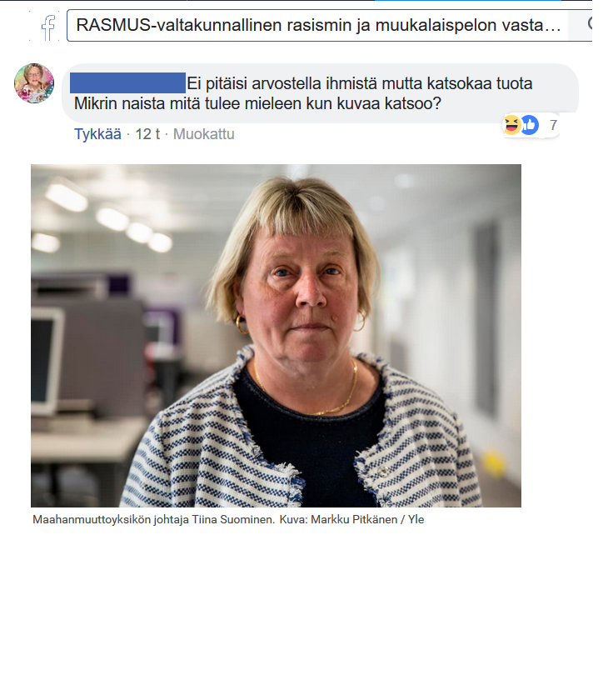Click the Haha laughing reaction emoji
Screen dimensions: 603x700
pyautogui.click(x=512, y=124)
